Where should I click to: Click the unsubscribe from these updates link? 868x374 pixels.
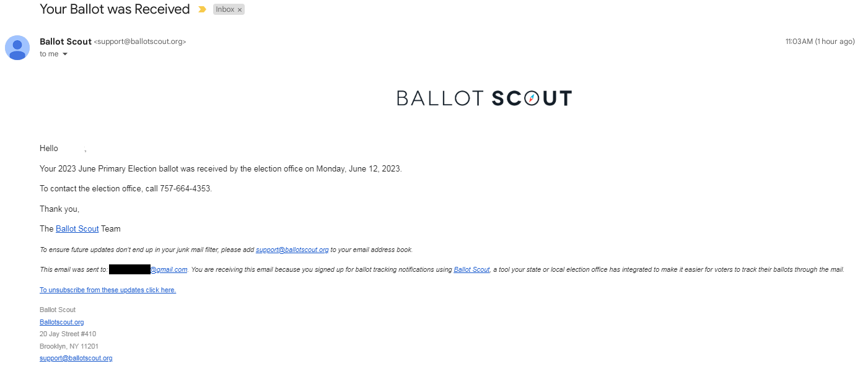coord(108,290)
